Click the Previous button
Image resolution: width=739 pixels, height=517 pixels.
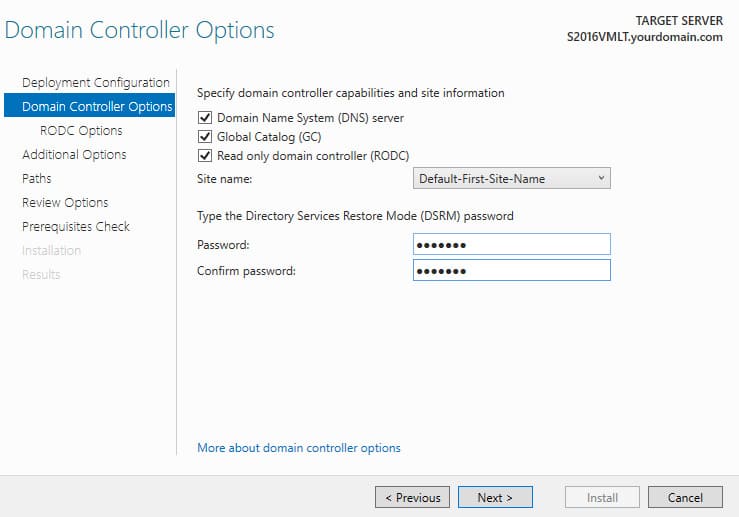pyautogui.click(x=412, y=497)
